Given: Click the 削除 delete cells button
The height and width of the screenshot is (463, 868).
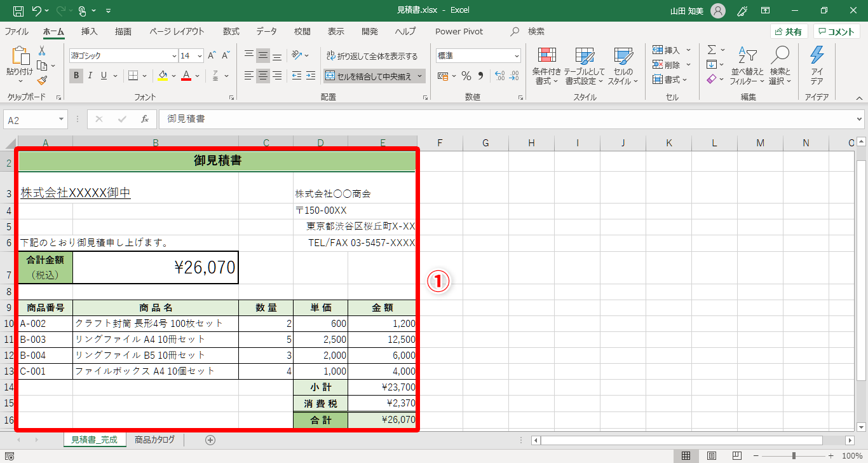Looking at the screenshot, I should point(667,65).
